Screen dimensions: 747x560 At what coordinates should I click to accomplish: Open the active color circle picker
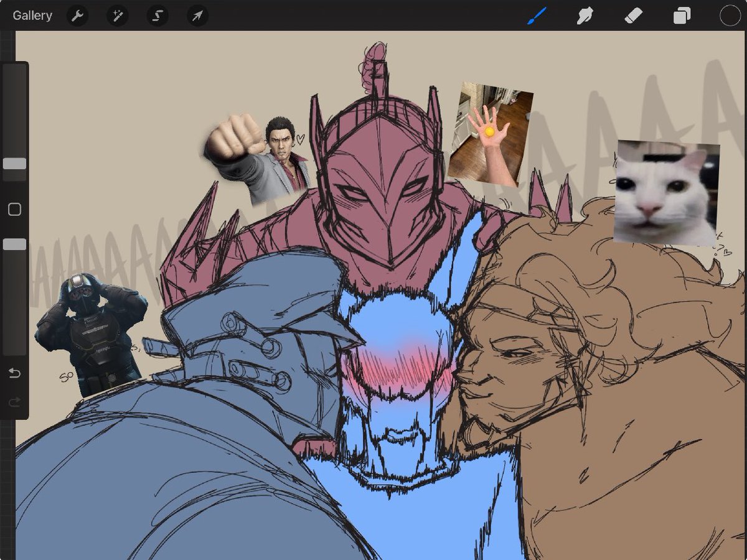[x=730, y=16]
